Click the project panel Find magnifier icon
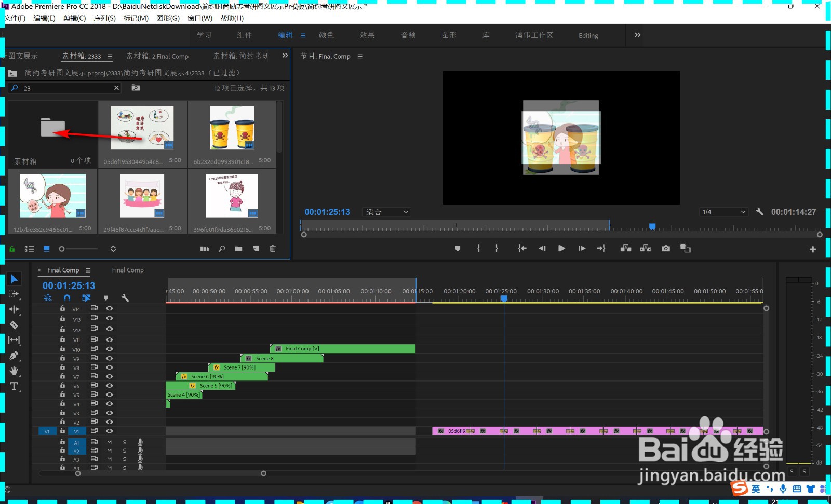This screenshot has height=504, width=831. 222,249
